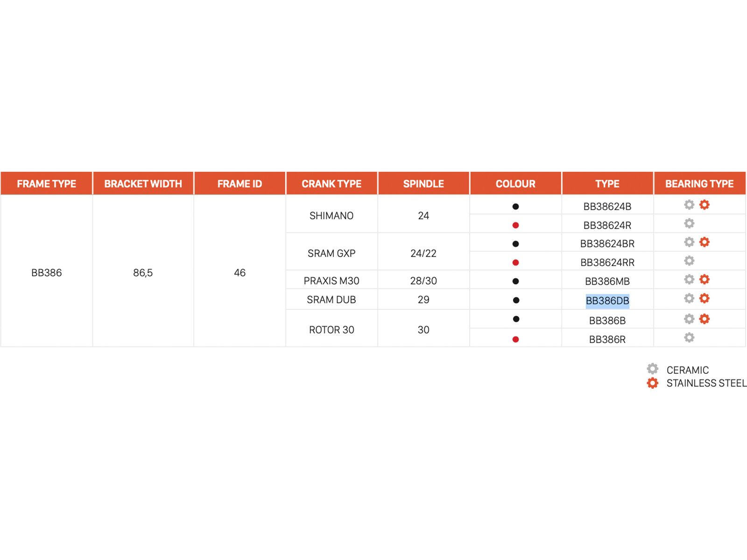Select the SRAM DUB crank type cell

point(331,300)
